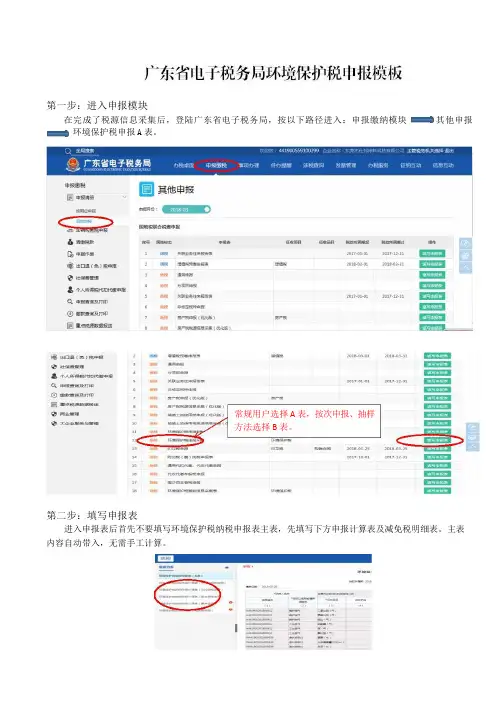Click middle floating side-widget icon beside upper table

tap(465, 256)
